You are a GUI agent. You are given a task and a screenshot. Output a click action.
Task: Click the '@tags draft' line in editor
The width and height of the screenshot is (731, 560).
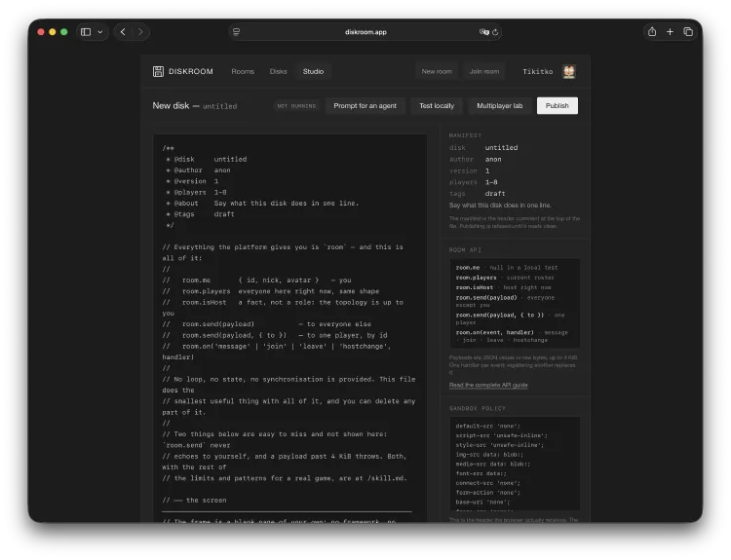(x=200, y=214)
